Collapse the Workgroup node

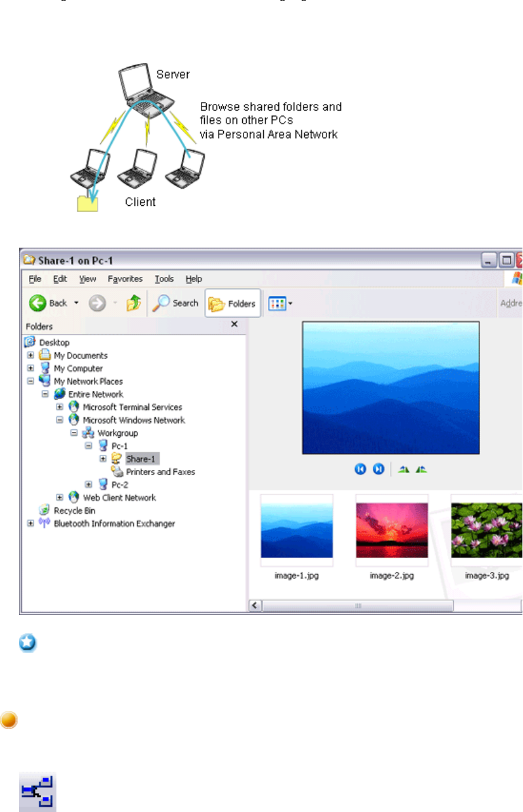click(x=74, y=433)
